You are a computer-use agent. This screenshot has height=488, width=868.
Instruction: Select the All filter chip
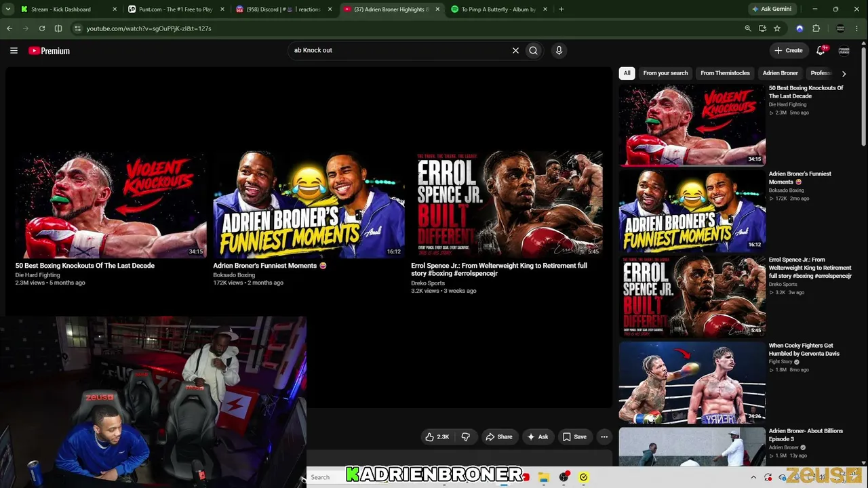627,73
